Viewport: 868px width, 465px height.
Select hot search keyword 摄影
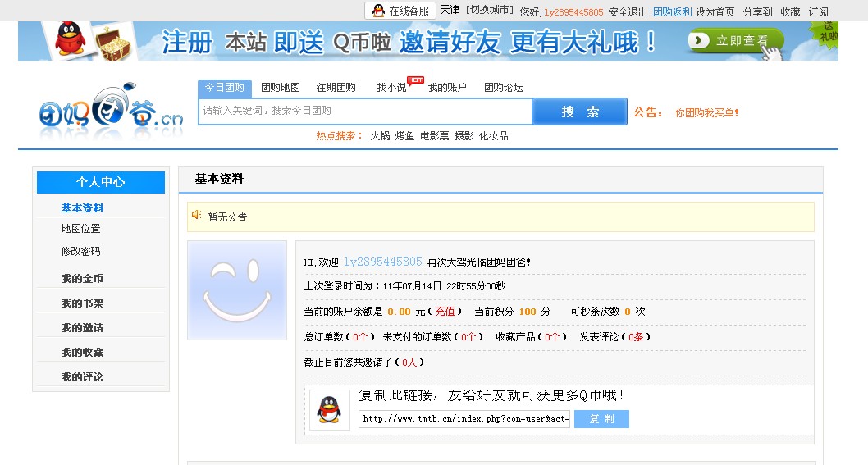[x=464, y=136]
